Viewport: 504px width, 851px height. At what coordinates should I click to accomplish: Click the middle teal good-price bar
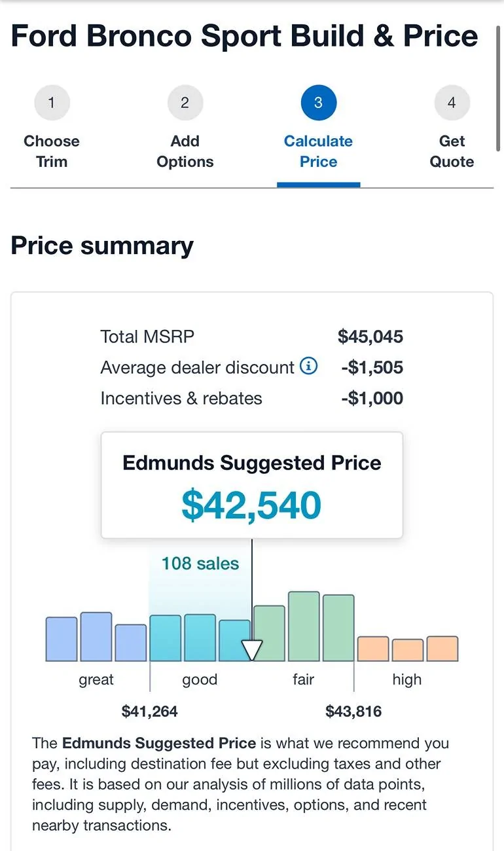(x=200, y=638)
